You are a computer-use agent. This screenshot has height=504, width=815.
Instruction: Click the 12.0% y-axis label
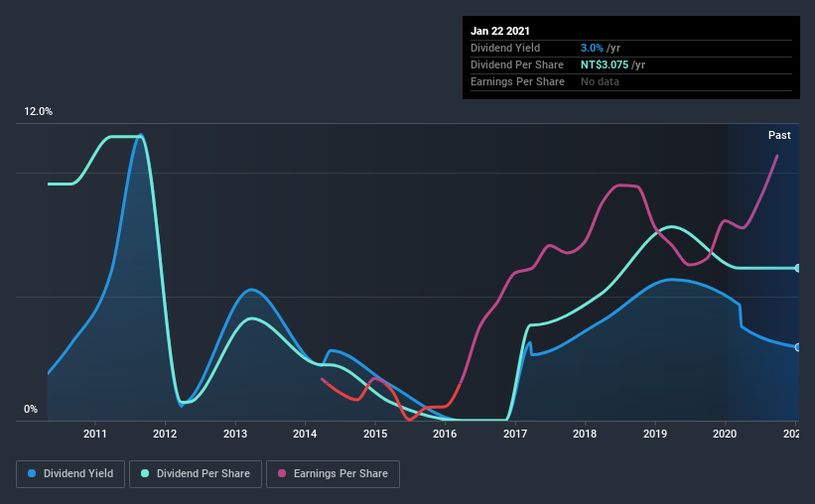[x=38, y=112]
